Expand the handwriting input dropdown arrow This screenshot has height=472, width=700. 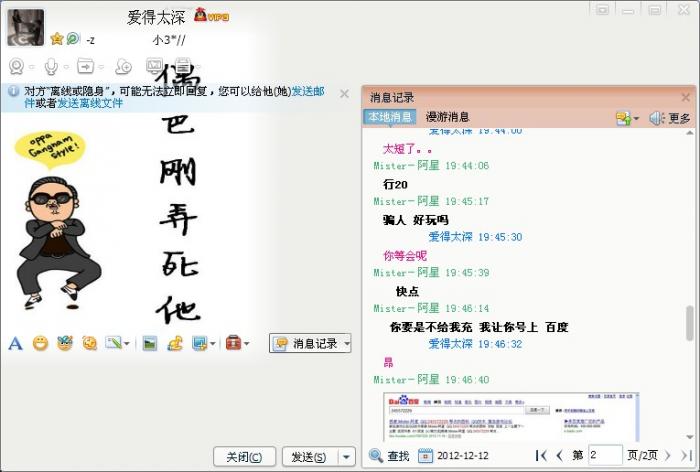[x=127, y=344]
